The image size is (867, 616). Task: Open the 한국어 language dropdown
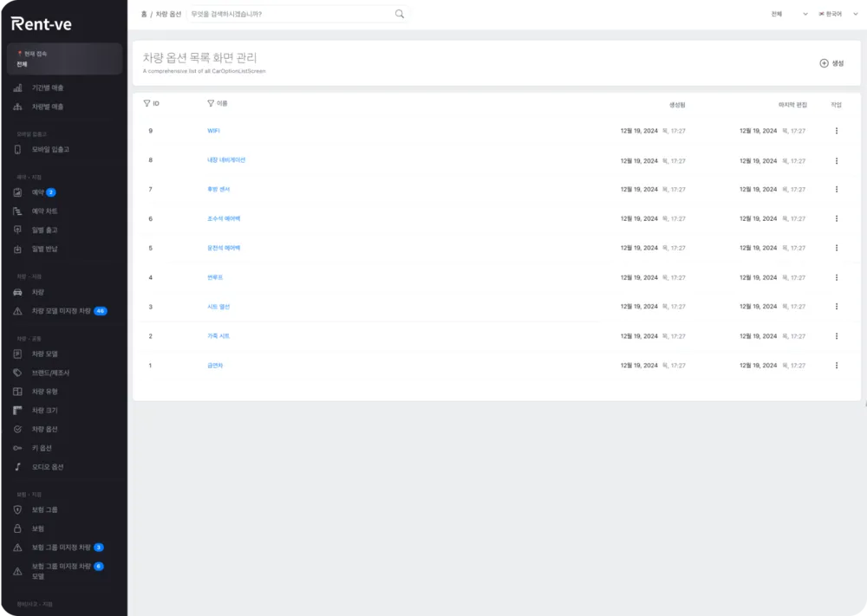coord(838,14)
